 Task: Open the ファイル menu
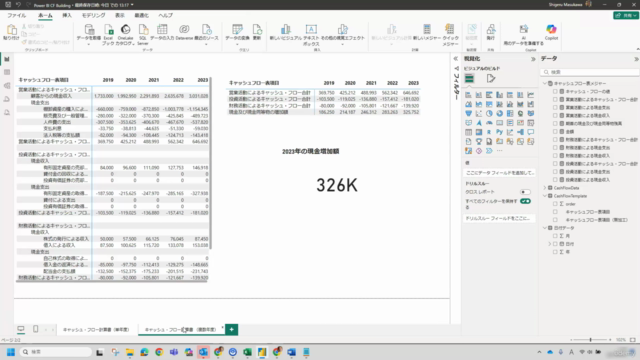(17, 15)
